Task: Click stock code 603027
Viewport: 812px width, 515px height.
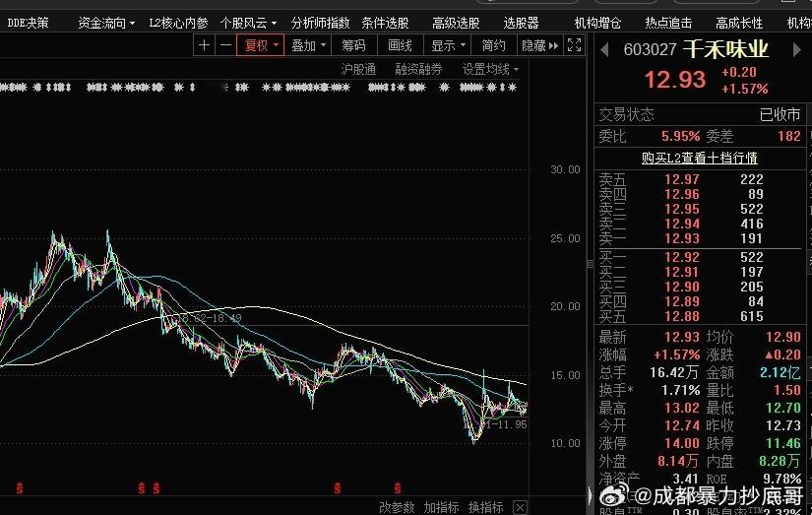Action: click(x=650, y=50)
